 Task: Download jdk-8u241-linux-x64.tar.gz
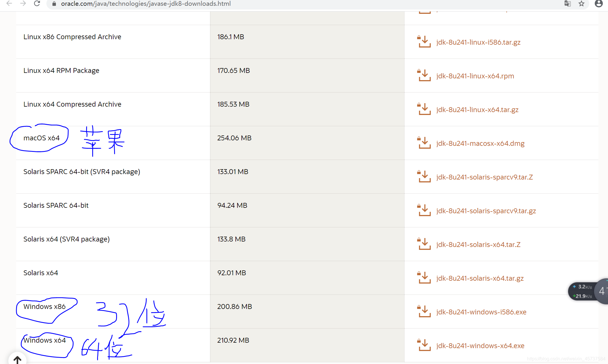(x=477, y=110)
